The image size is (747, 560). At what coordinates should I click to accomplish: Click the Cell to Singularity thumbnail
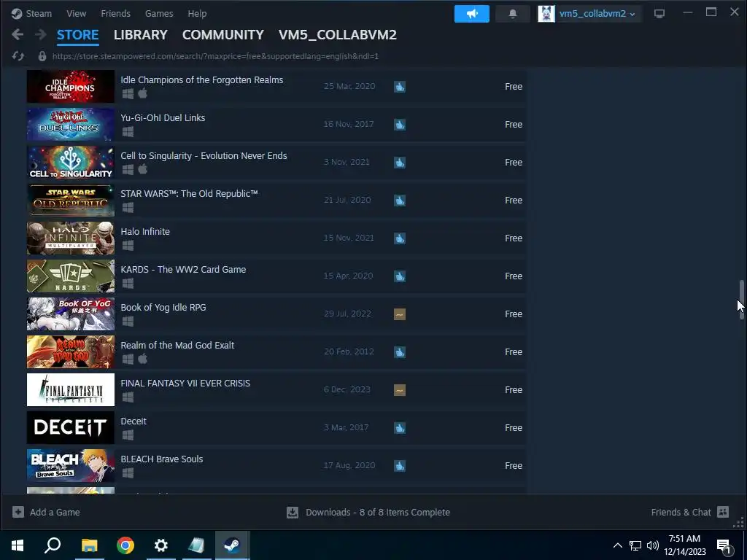click(x=71, y=163)
